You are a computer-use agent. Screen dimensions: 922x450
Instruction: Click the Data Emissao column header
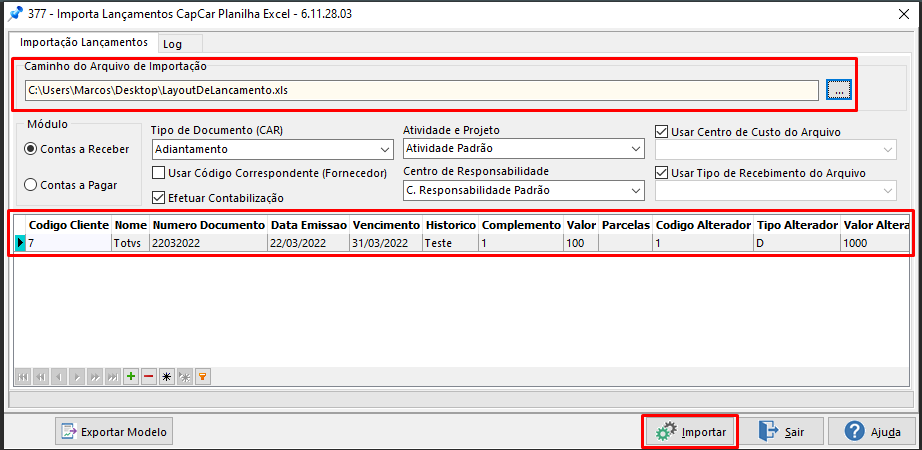pos(309,225)
